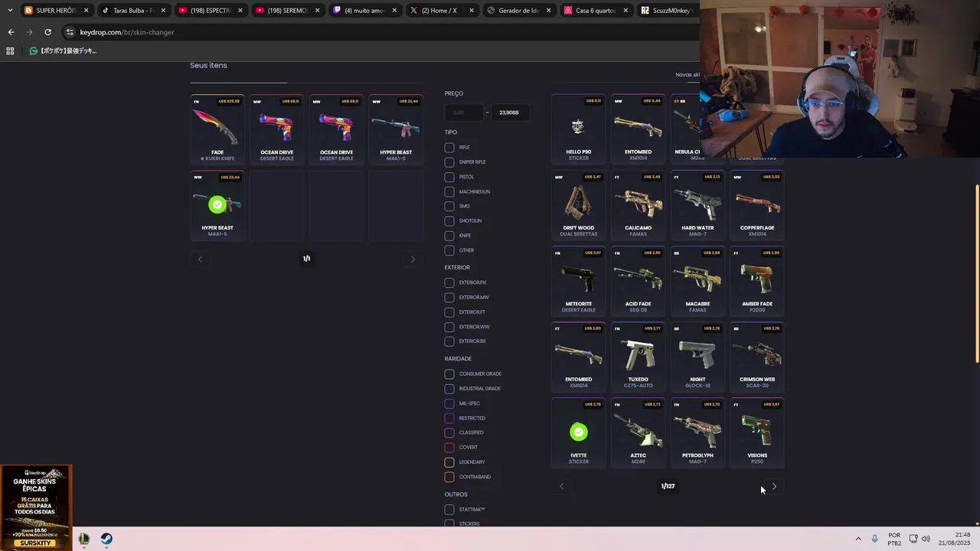Choose Entombed XM1014 priced US$ 2,80
The image size is (980, 551).
point(578,357)
